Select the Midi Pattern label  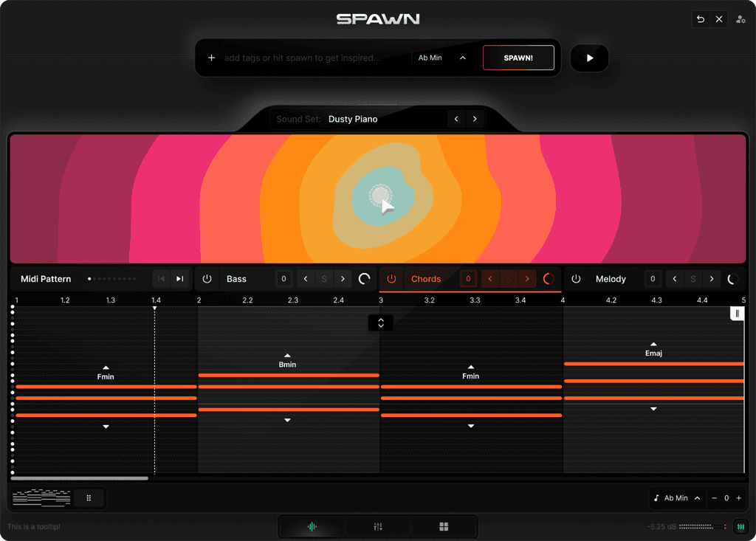point(46,279)
